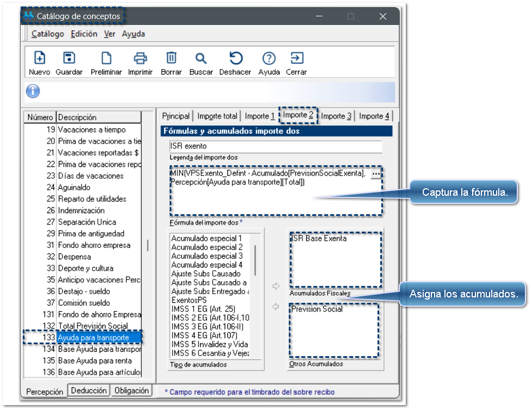532x410 pixels.
Task: Click the blue information icon
Action: [33, 91]
